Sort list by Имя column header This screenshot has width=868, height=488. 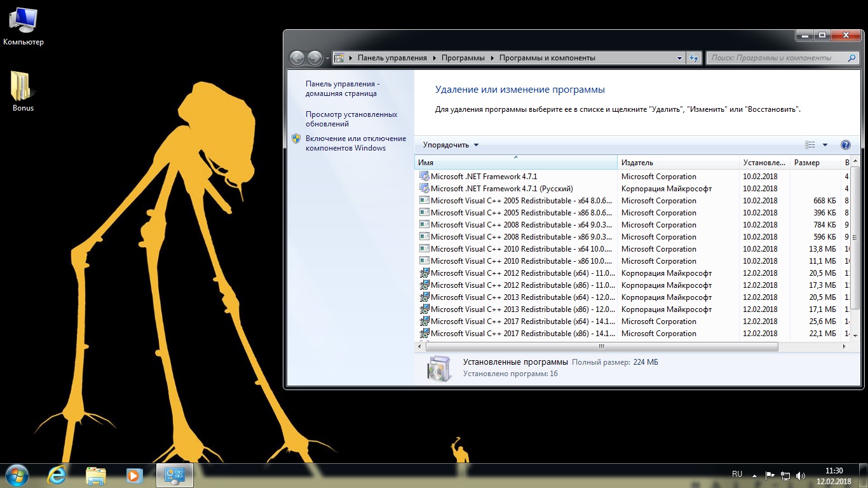tap(516, 163)
